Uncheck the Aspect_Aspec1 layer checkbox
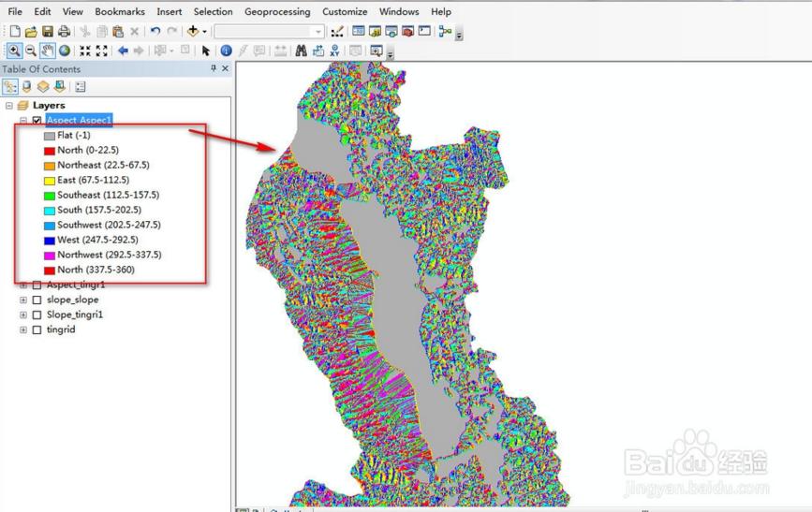The width and height of the screenshot is (812, 512). [x=37, y=120]
